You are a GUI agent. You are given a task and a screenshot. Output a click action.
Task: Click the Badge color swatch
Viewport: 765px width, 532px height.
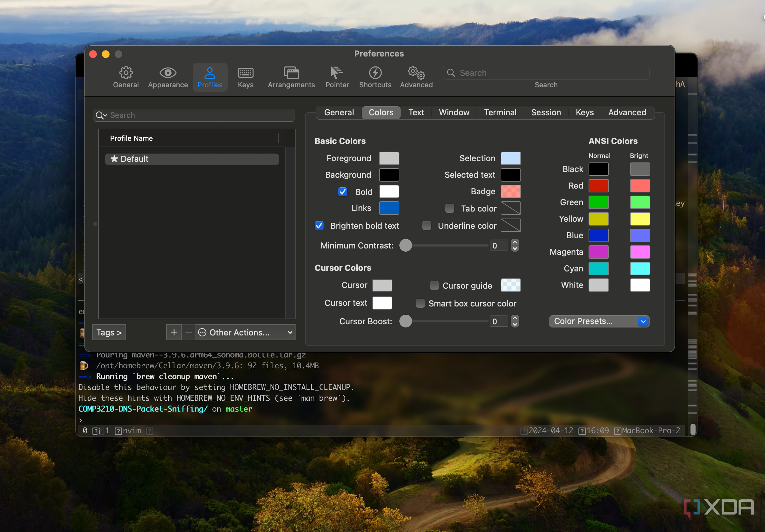click(x=511, y=192)
